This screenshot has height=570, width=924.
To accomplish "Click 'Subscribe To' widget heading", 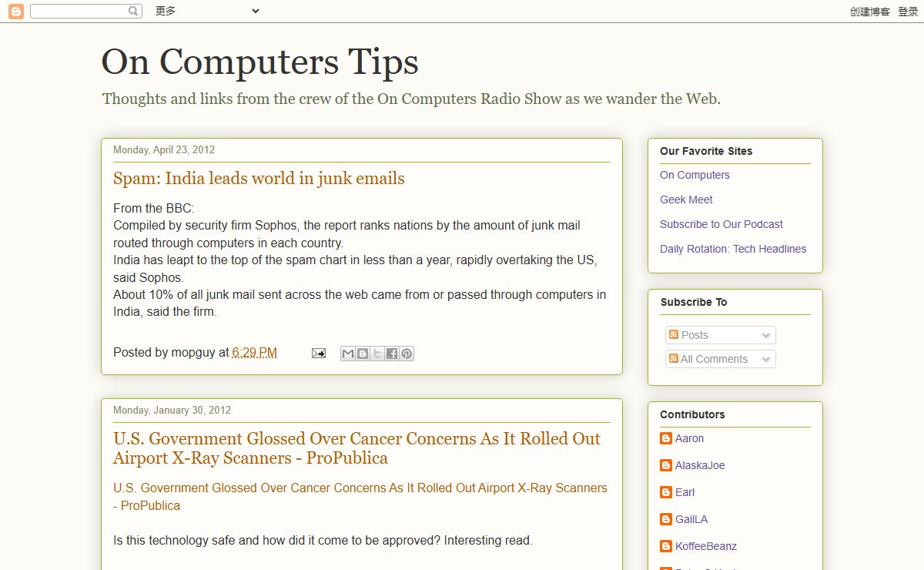I will (x=693, y=302).
